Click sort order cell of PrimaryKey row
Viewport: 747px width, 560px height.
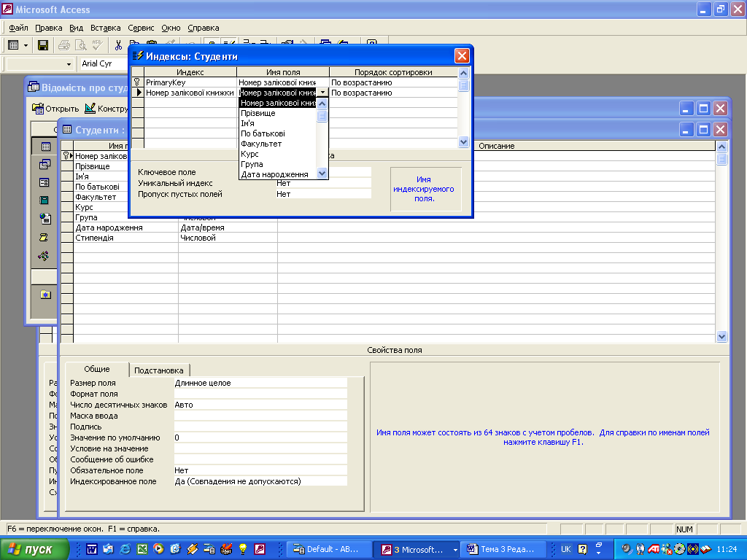click(x=393, y=82)
